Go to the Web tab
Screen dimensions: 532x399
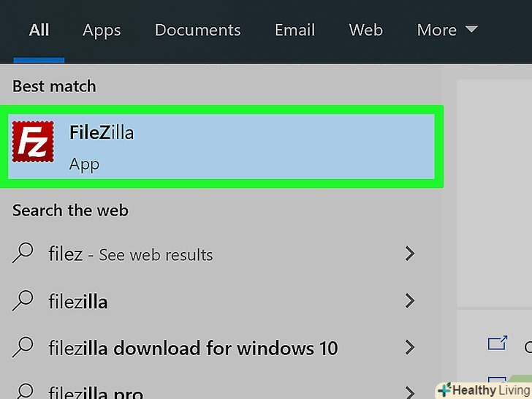(x=365, y=30)
